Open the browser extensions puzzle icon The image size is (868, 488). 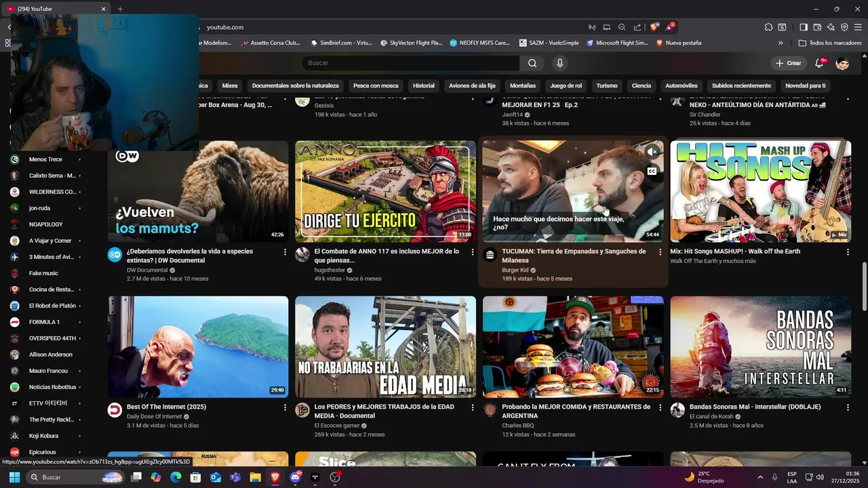point(768,27)
